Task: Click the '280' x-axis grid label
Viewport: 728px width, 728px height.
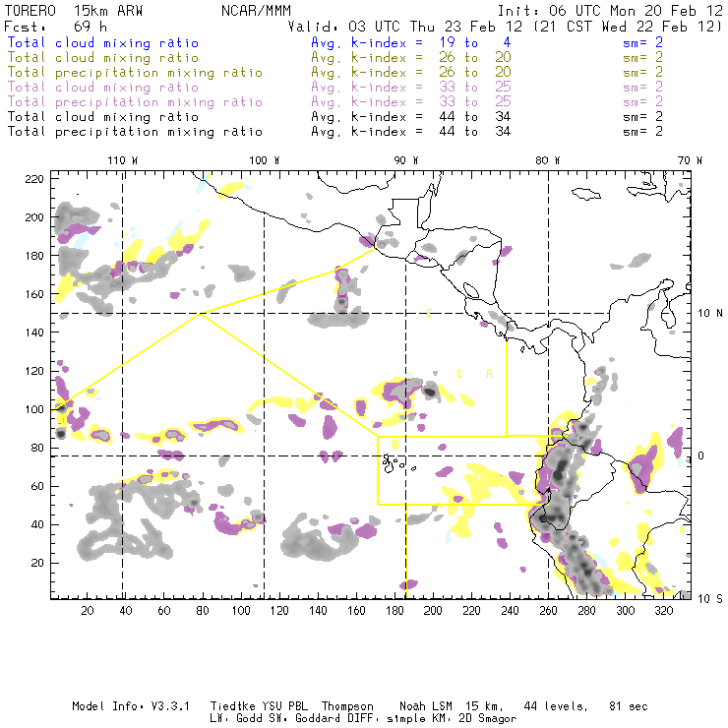Action: pyautogui.click(x=587, y=611)
